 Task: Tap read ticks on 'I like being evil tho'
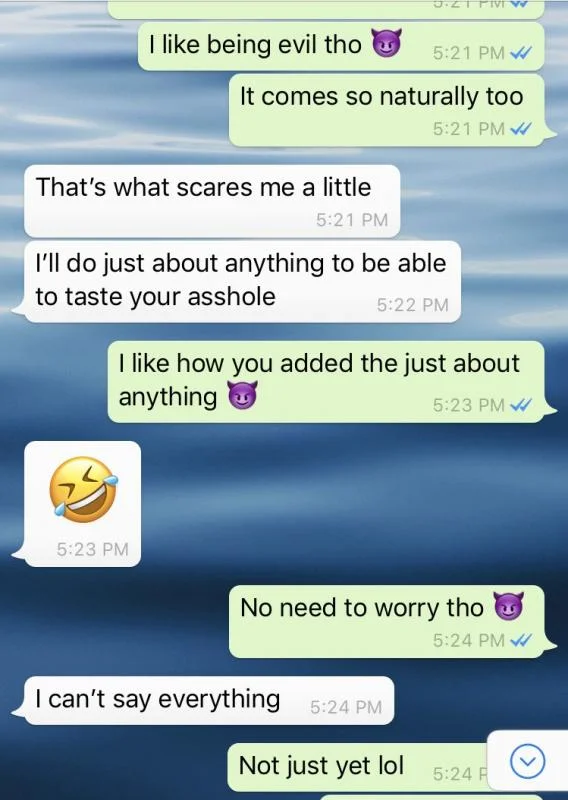[522, 53]
